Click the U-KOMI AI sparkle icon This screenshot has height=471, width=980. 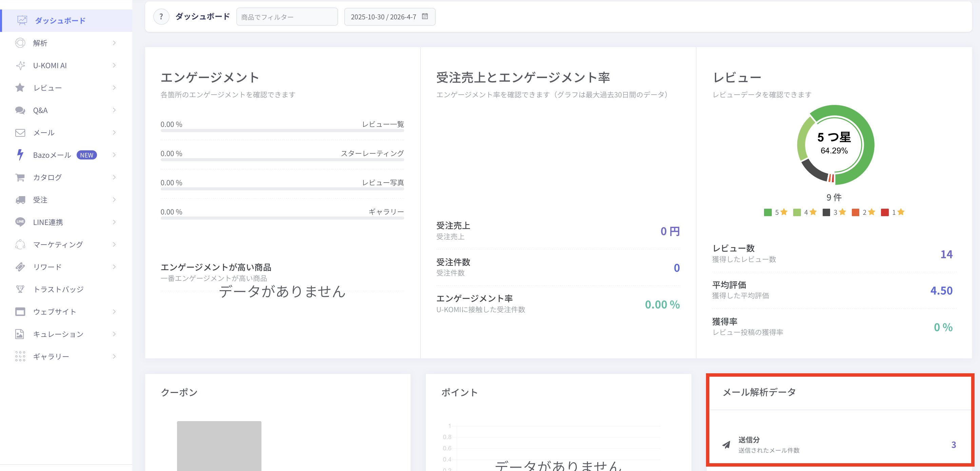(x=20, y=65)
